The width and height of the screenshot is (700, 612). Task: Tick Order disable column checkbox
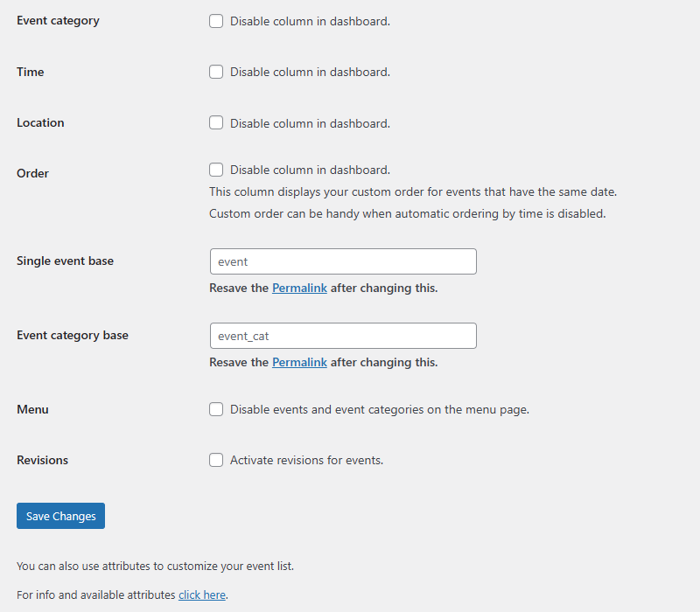(x=216, y=170)
